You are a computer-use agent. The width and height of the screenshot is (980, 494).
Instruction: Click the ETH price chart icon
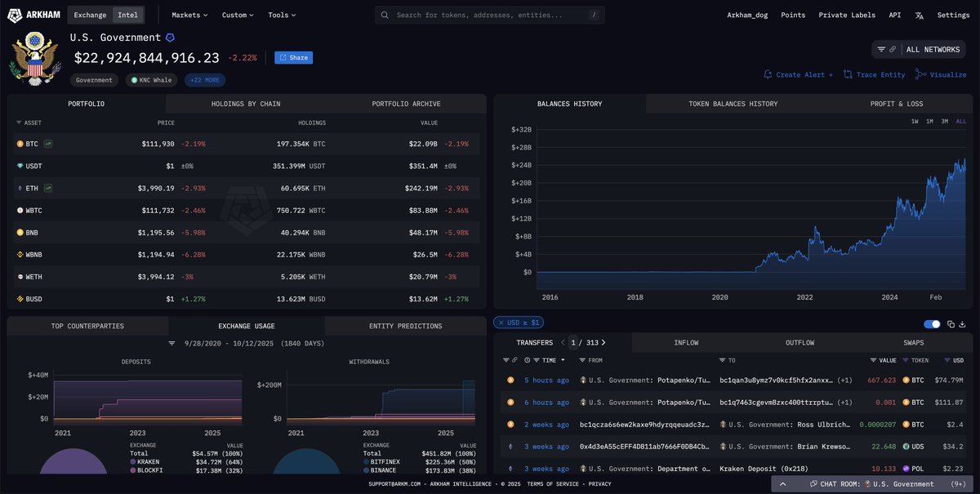48,188
